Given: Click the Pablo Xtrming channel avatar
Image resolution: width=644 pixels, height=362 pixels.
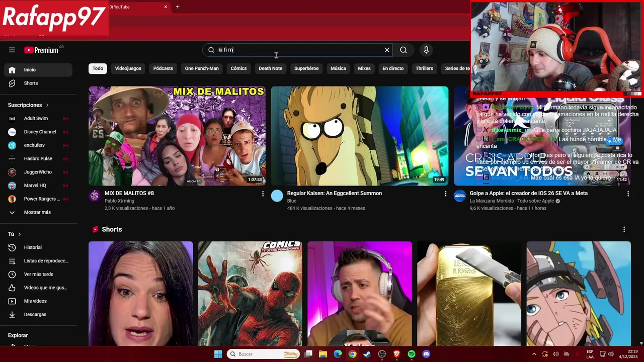Looking at the screenshot, I should point(95,196).
